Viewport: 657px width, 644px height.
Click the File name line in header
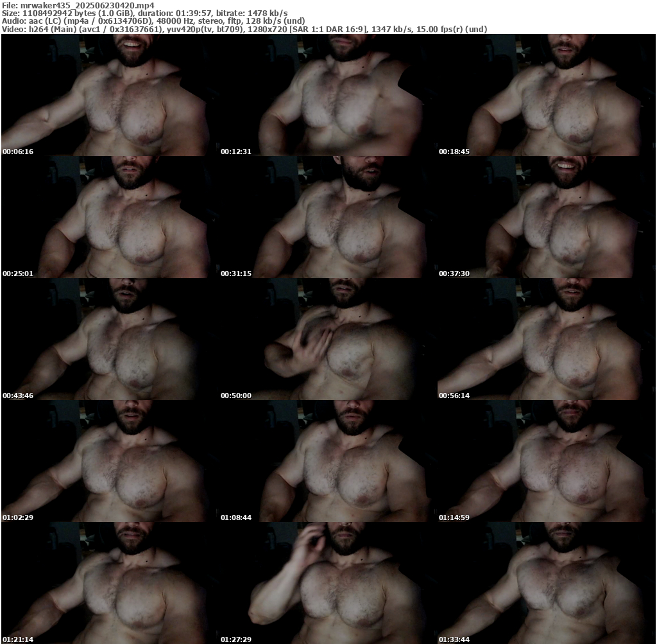coord(78,4)
